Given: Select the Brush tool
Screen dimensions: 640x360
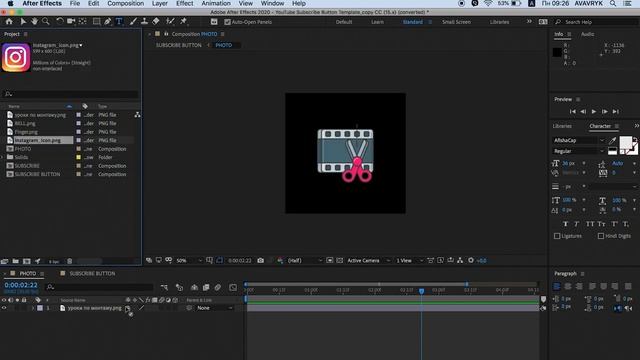Looking at the screenshot, I should [x=133, y=22].
